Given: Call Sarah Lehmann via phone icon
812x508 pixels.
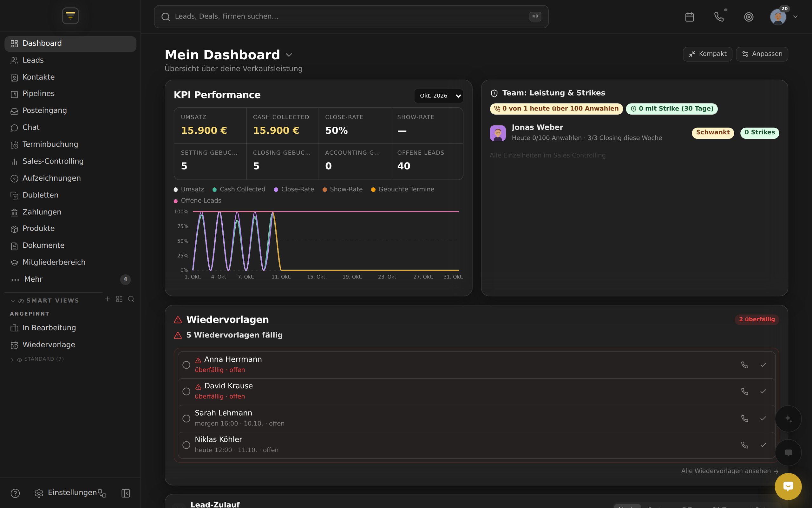Looking at the screenshot, I should (744, 418).
